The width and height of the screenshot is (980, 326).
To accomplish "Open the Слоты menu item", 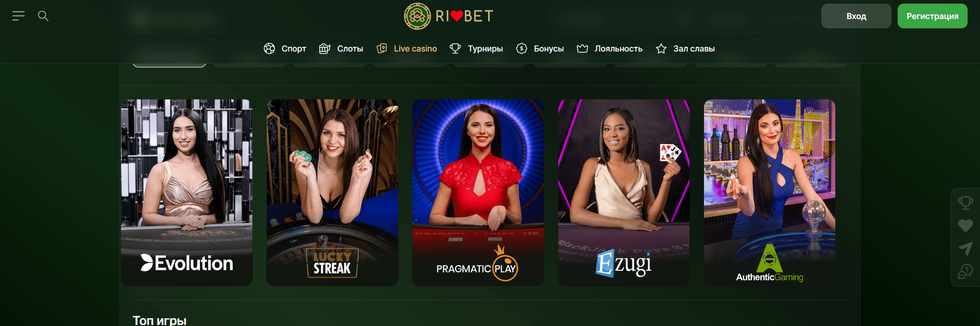I will click(x=341, y=48).
